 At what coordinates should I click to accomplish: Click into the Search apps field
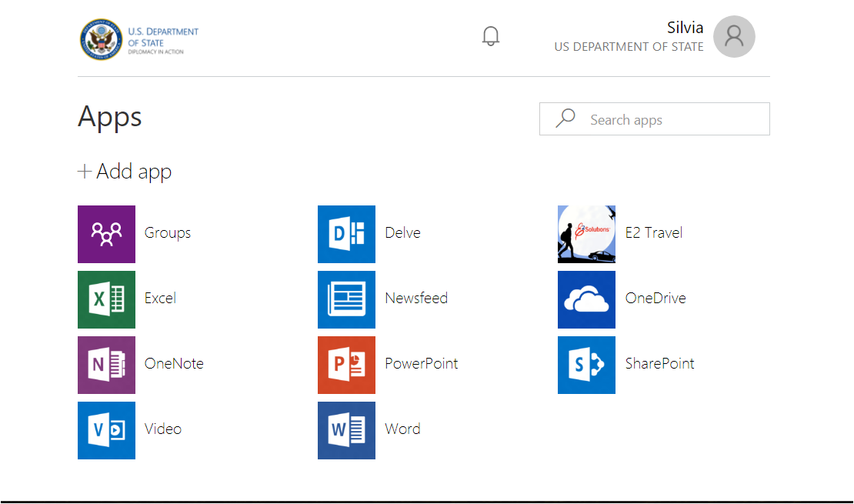[655, 118]
